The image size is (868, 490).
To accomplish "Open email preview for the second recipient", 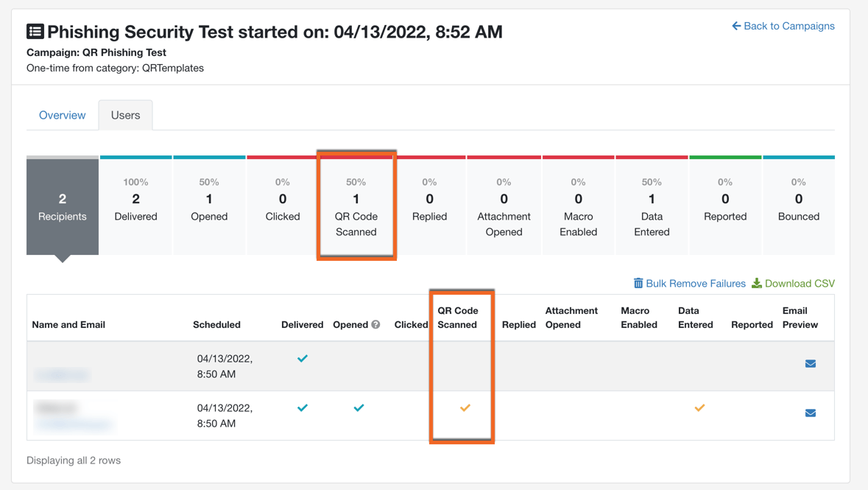I will point(811,413).
